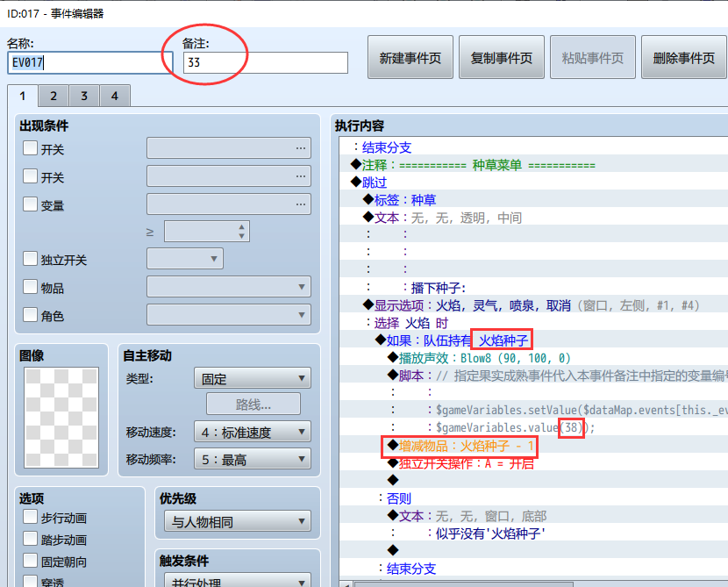Open event page tab 4
Viewport: 728px width, 587px height.
(x=115, y=97)
